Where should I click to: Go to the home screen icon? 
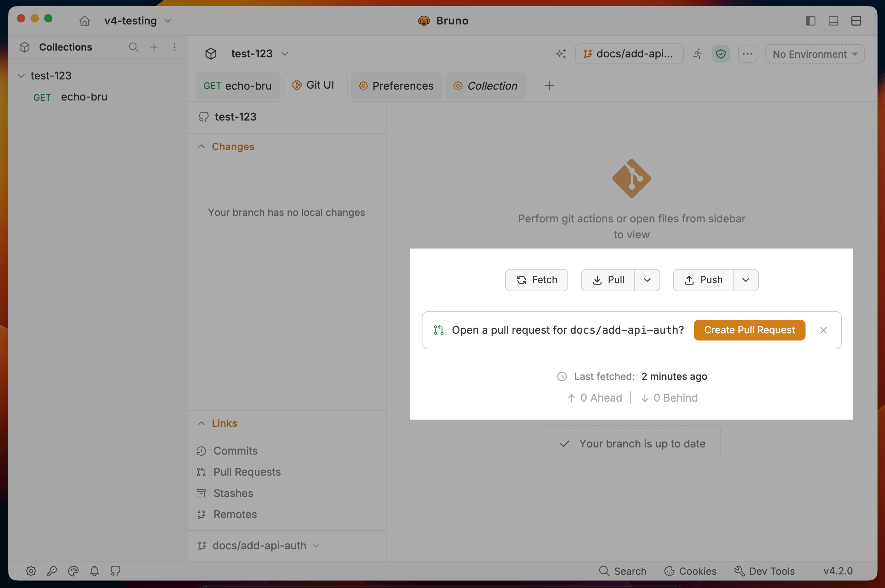(85, 21)
